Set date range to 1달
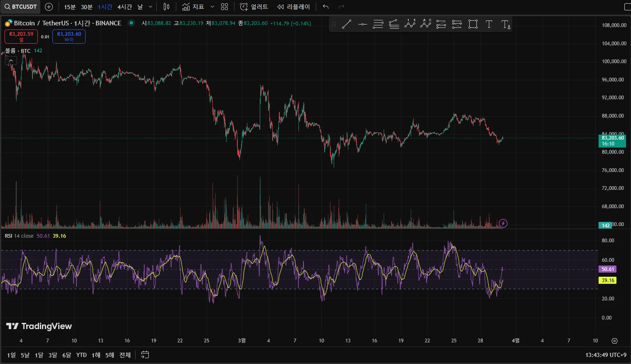This screenshot has height=364, width=631. 39,355
